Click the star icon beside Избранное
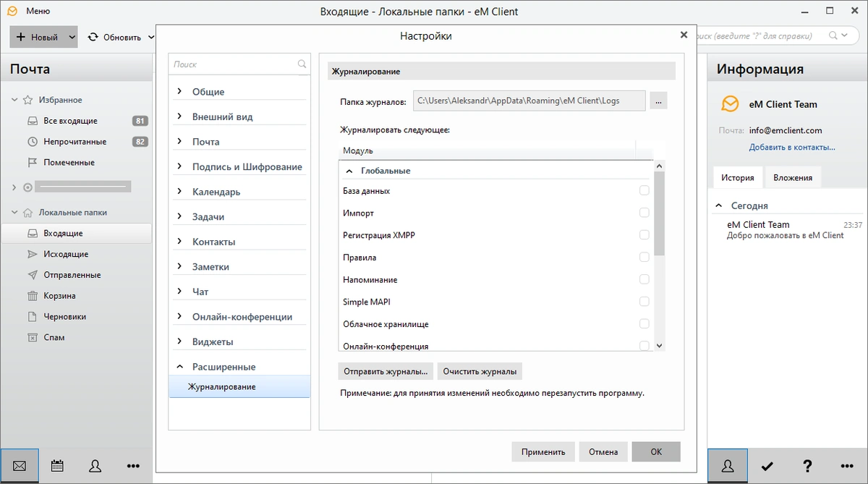The image size is (868, 484). 28,100
